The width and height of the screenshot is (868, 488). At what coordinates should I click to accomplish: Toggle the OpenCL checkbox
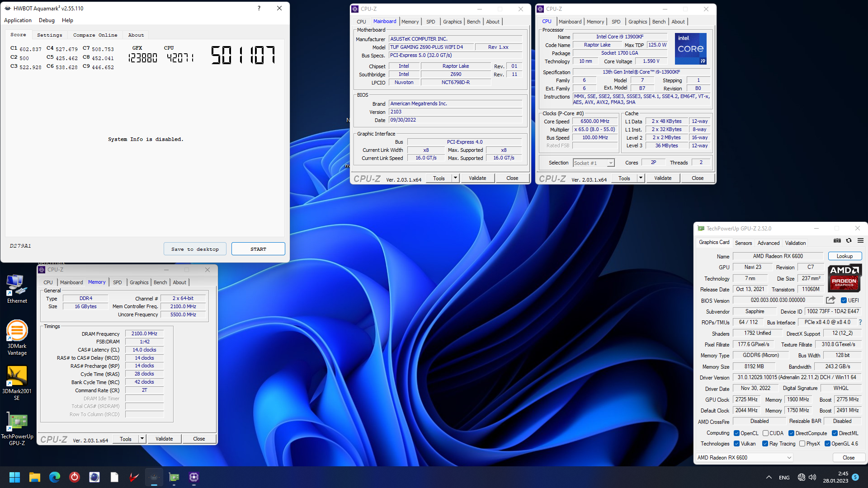pos(736,433)
